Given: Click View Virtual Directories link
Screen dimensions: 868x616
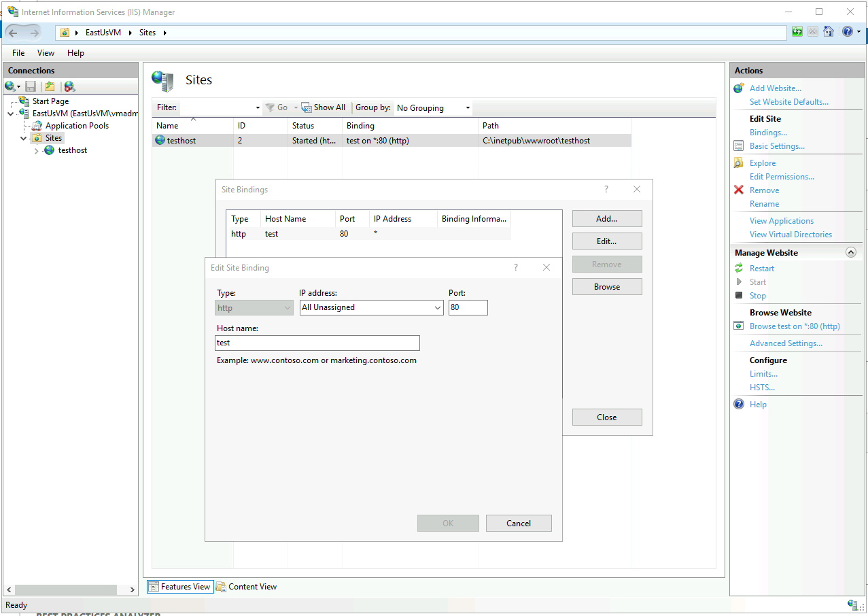Looking at the screenshot, I should pos(791,235).
